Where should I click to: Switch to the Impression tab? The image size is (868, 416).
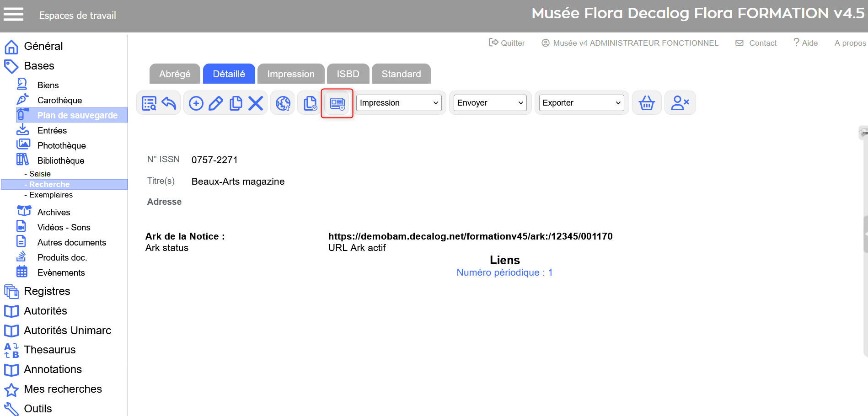tap(291, 74)
